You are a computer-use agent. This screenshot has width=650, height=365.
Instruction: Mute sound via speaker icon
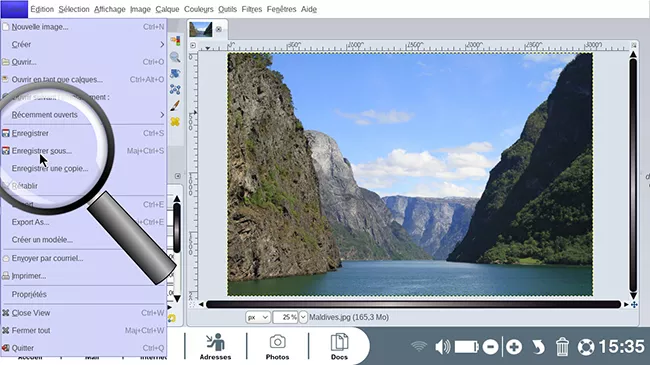[x=443, y=347]
